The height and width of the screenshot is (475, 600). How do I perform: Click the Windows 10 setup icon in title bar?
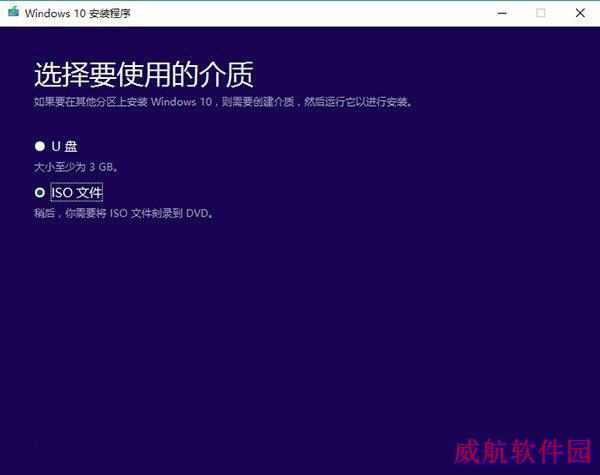pyautogui.click(x=13, y=12)
